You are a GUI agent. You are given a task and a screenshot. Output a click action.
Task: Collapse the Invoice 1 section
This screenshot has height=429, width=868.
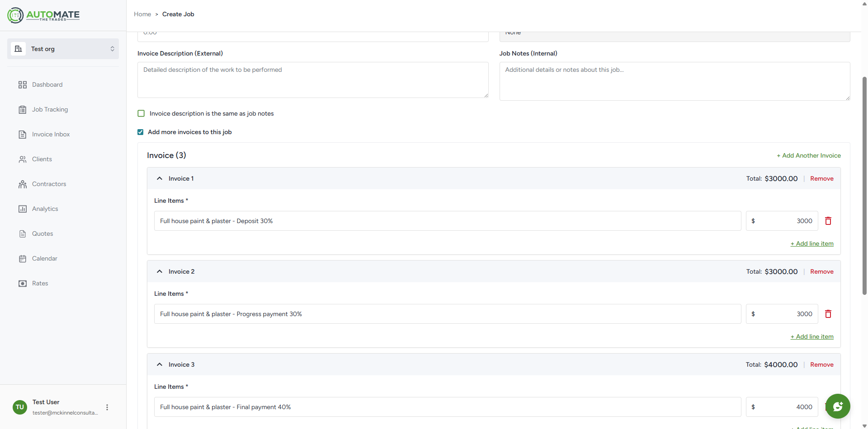click(x=159, y=178)
